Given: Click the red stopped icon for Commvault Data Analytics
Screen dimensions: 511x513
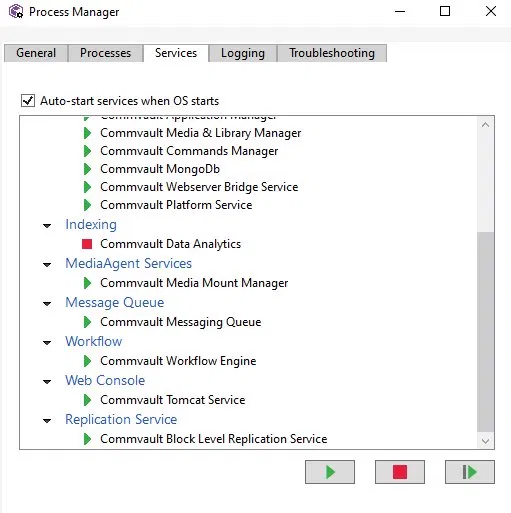Looking at the screenshot, I should point(87,244).
